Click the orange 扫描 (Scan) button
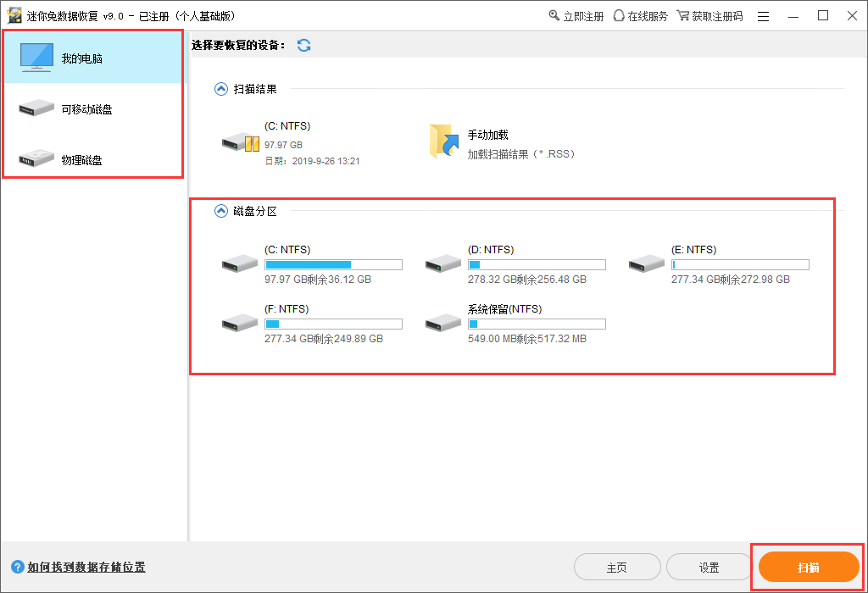This screenshot has width=868, height=593. pos(808,567)
